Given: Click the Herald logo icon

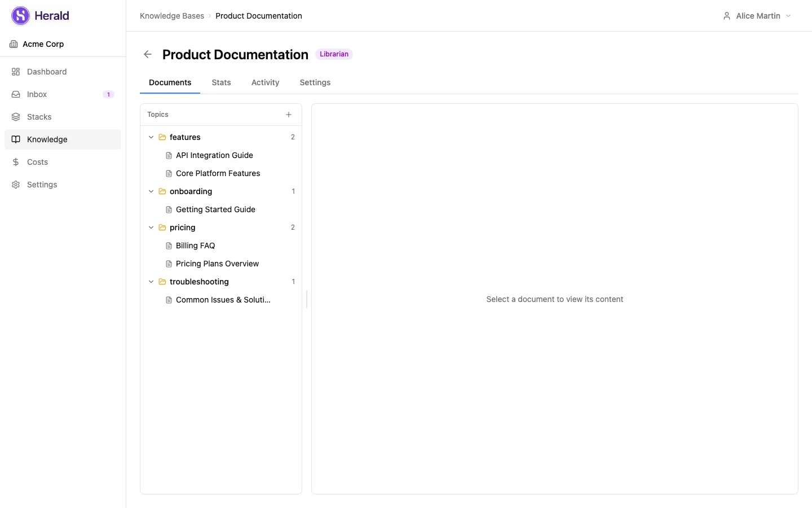Looking at the screenshot, I should [x=20, y=15].
